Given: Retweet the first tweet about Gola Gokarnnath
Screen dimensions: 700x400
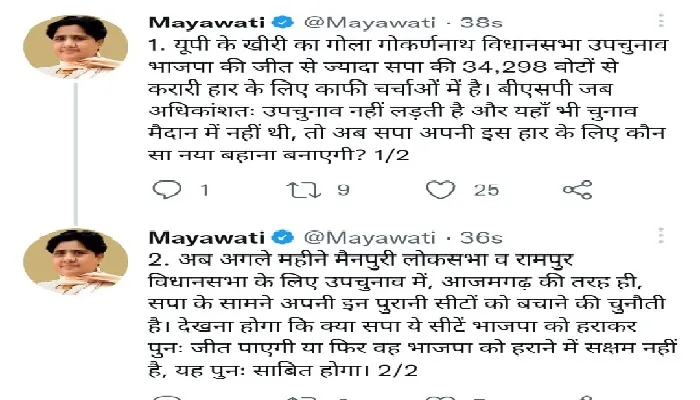Looking at the screenshot, I should tap(304, 190).
